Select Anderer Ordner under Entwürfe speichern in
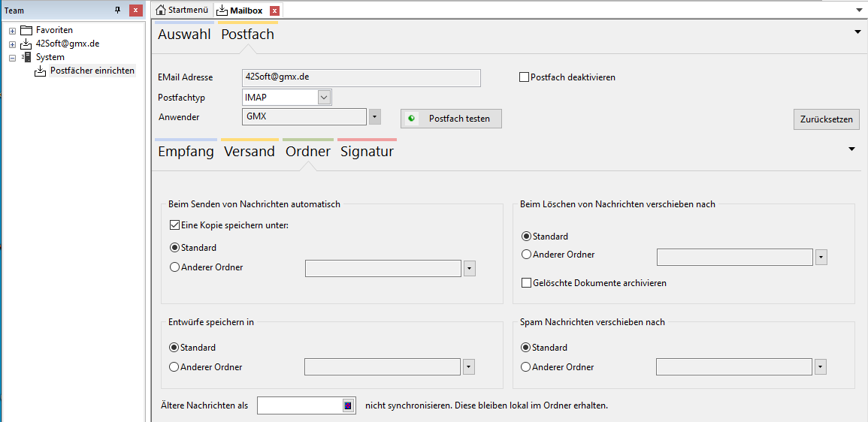The width and height of the screenshot is (868, 422). tap(174, 366)
